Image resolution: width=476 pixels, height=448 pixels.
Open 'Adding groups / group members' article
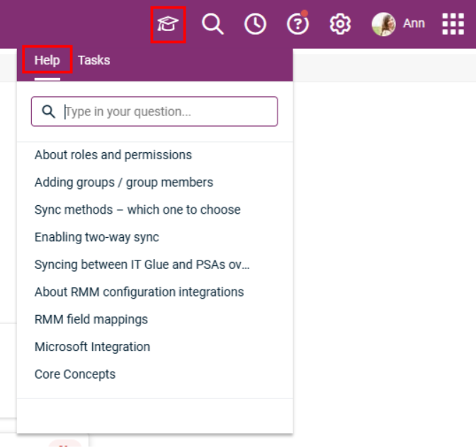pyautogui.click(x=124, y=183)
